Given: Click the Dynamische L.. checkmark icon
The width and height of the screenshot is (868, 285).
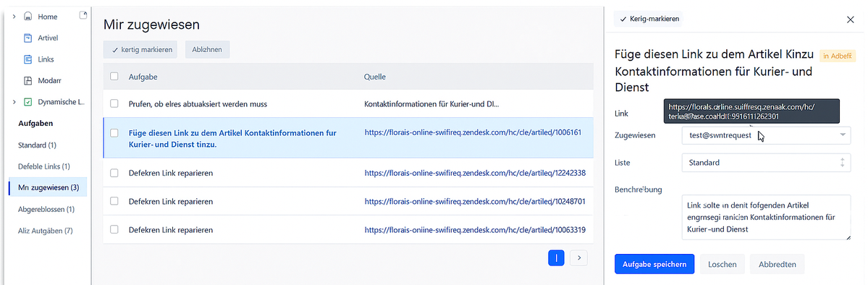Looking at the screenshot, I should [x=28, y=102].
